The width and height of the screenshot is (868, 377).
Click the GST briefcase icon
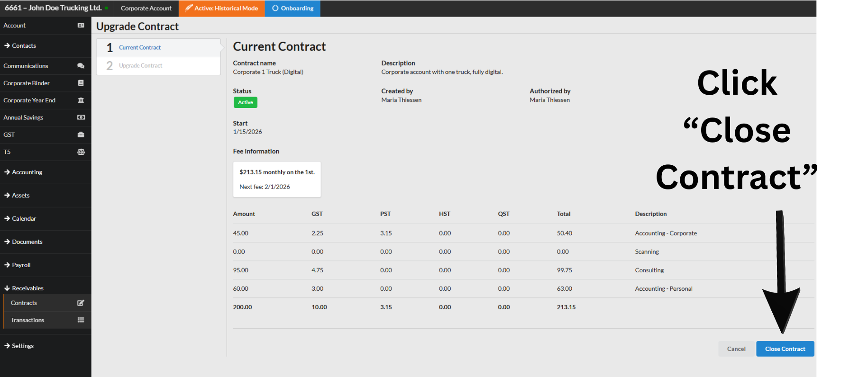(81, 135)
